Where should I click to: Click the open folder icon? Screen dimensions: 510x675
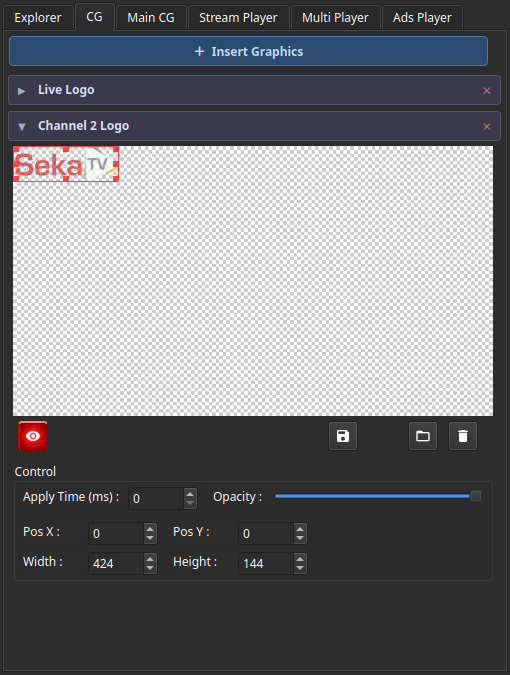423,436
